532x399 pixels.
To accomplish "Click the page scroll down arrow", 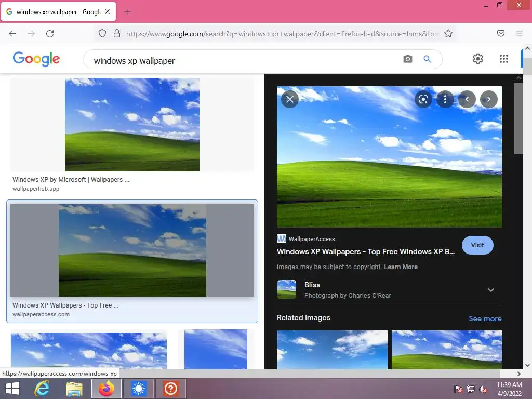I will (x=527, y=365).
